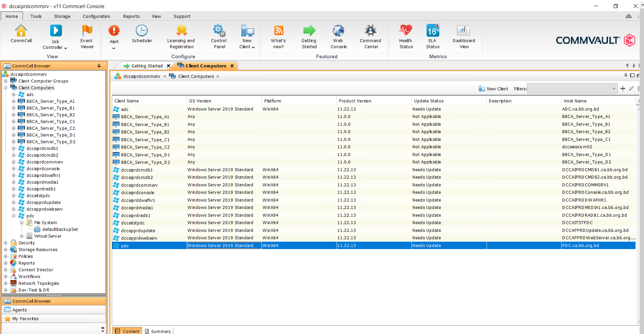Open the Scheduler
The width and height of the screenshot is (644, 334).
pyautogui.click(x=142, y=34)
